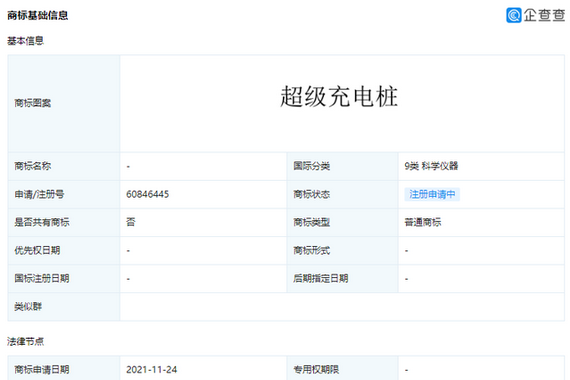Click the 商标形式 label cell

tap(342, 251)
